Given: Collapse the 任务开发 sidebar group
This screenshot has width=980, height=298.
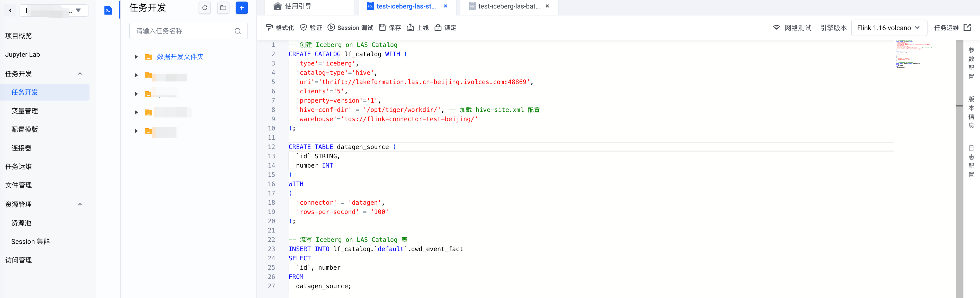Looking at the screenshot, I should click(x=80, y=73).
